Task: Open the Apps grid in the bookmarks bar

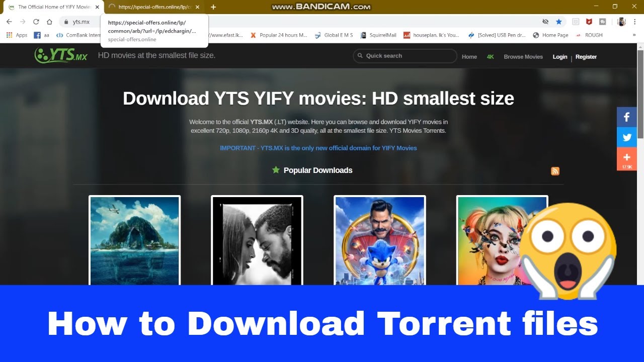Action: tap(17, 35)
